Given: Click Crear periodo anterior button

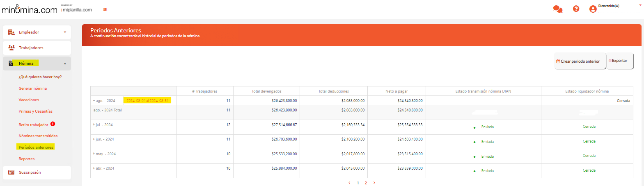Looking at the screenshot, I should click(x=580, y=61).
